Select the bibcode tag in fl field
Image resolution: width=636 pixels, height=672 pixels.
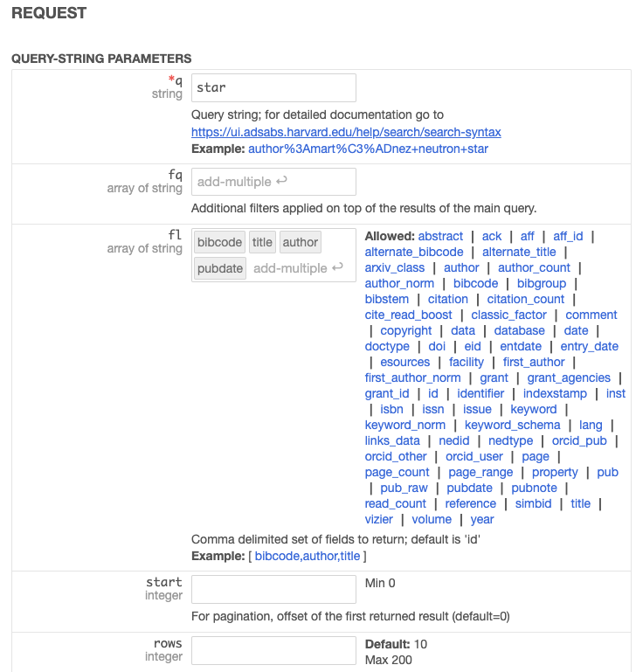coord(219,242)
